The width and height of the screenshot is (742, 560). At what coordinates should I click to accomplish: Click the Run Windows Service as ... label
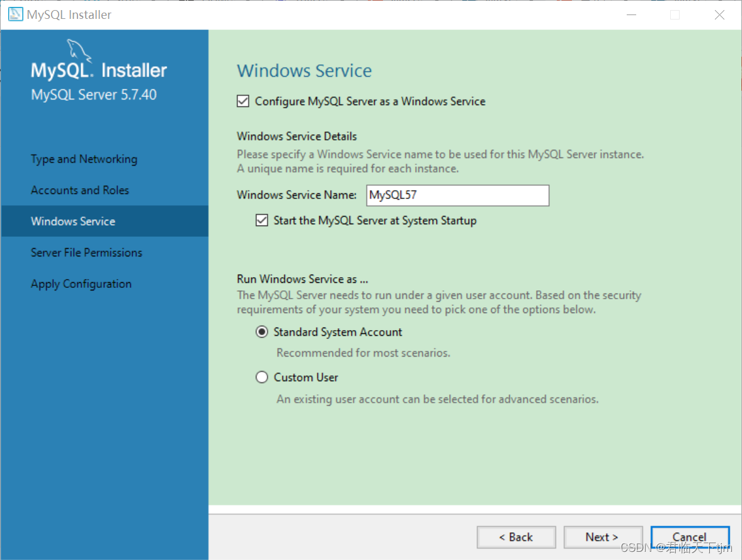point(302,279)
